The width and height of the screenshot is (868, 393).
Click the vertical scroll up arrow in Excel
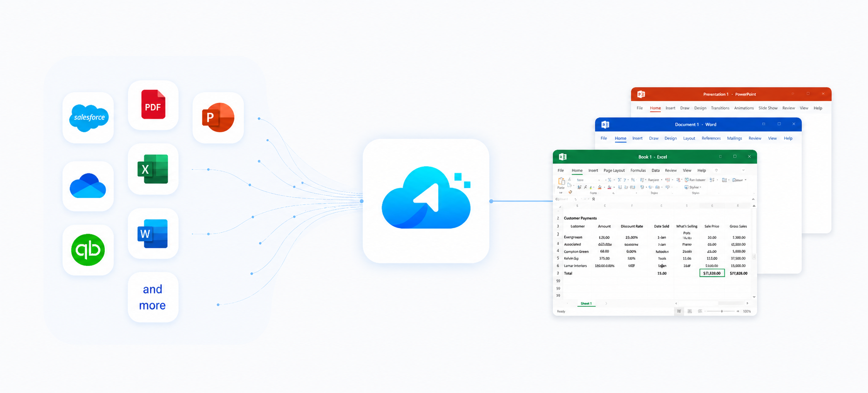(754, 206)
